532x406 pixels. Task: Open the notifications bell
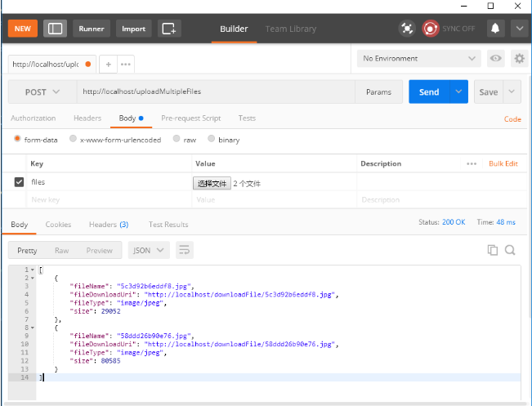click(x=495, y=29)
